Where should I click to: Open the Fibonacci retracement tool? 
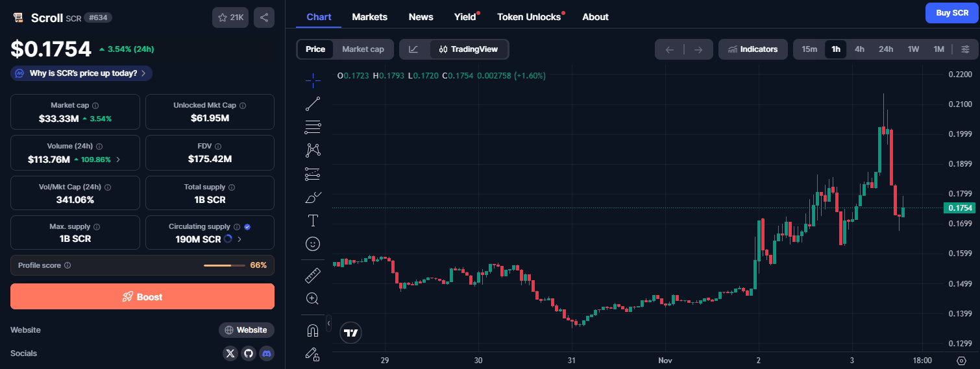click(x=313, y=127)
